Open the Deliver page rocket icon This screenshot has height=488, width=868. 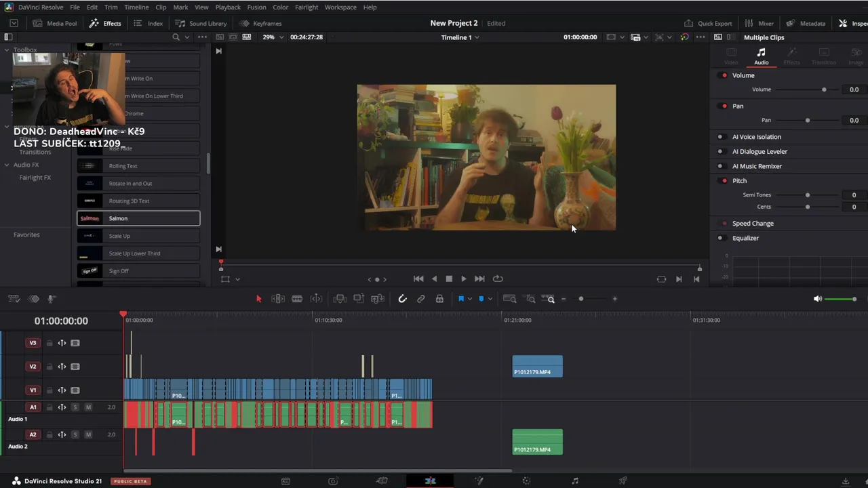point(623,481)
